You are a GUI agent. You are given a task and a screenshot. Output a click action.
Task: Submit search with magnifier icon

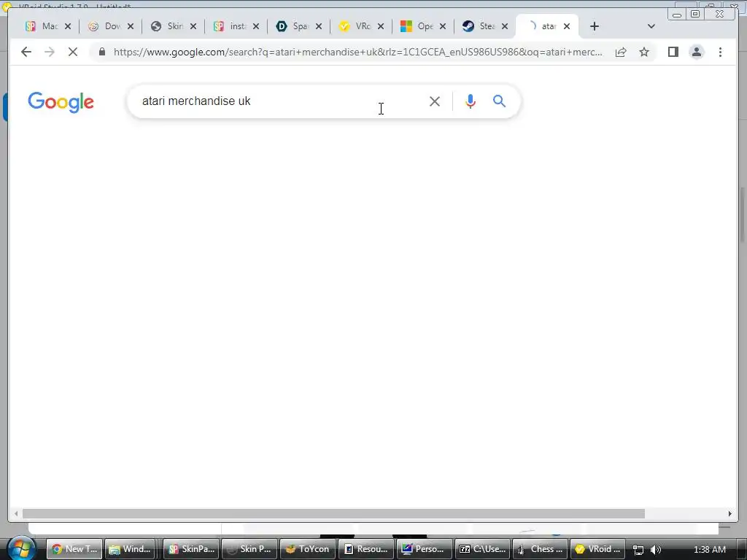(499, 101)
